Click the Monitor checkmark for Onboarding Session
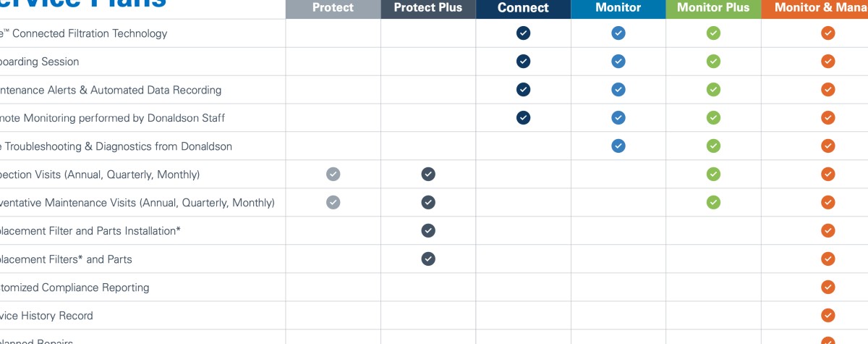The width and height of the screenshot is (868, 344). pos(618,62)
